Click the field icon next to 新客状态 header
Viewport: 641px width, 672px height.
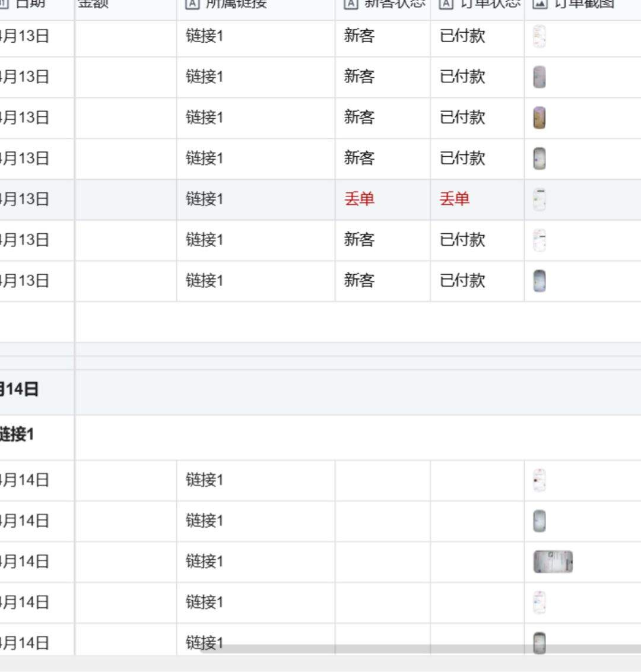(x=351, y=4)
